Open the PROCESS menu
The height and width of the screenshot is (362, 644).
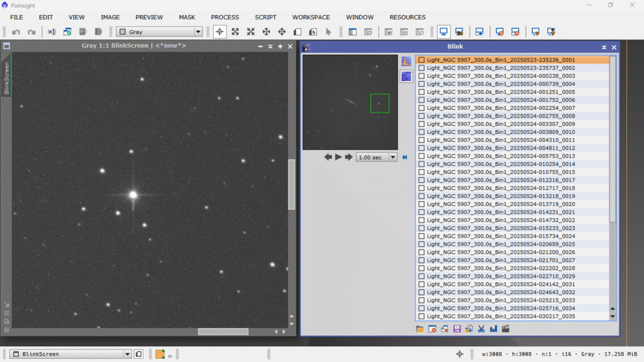(225, 17)
